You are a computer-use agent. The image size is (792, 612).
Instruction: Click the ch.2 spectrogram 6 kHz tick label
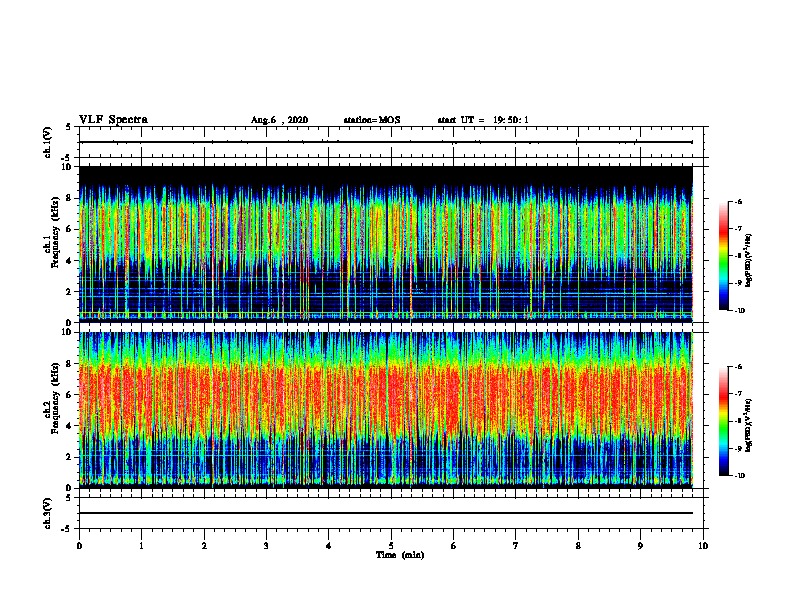point(70,395)
